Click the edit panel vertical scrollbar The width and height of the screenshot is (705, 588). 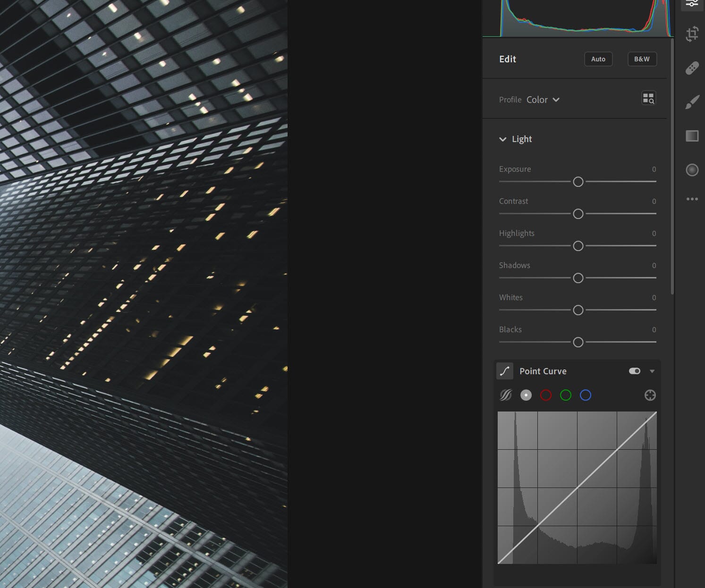point(672,166)
